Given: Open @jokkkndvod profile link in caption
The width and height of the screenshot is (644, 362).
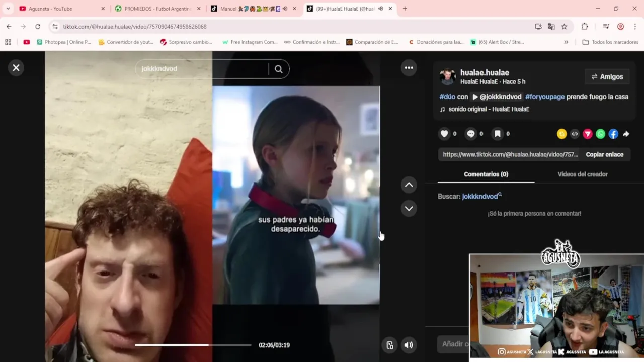Looking at the screenshot, I should [497, 97].
